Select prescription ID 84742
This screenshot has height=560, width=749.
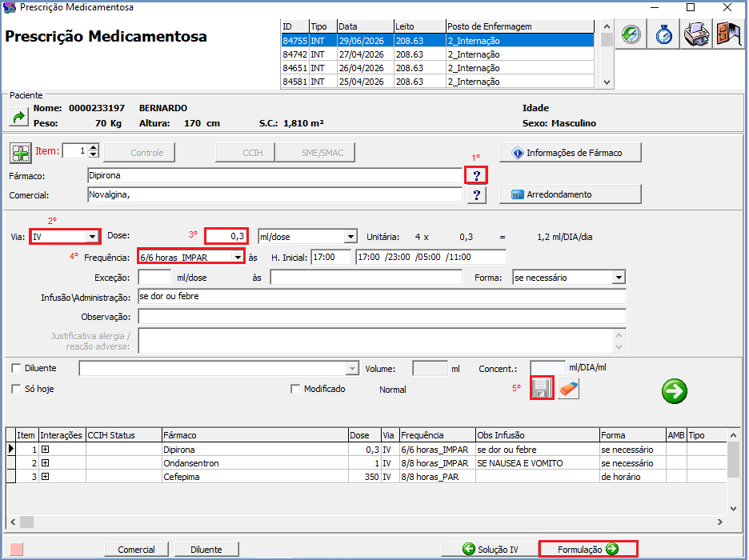click(x=437, y=54)
